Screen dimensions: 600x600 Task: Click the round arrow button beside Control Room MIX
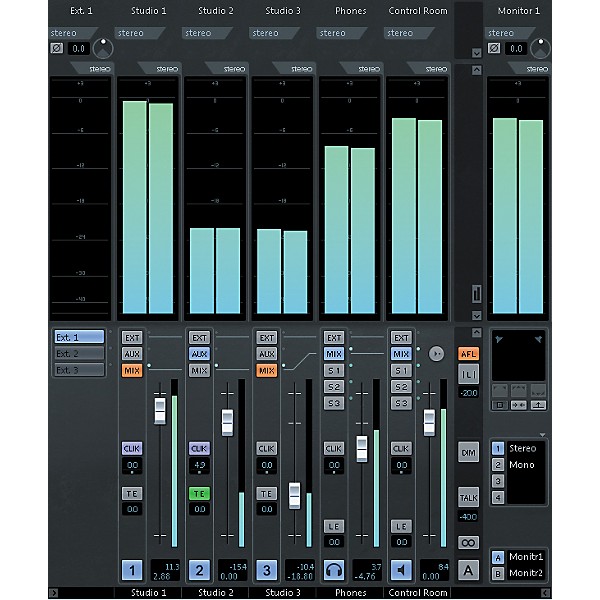436,354
